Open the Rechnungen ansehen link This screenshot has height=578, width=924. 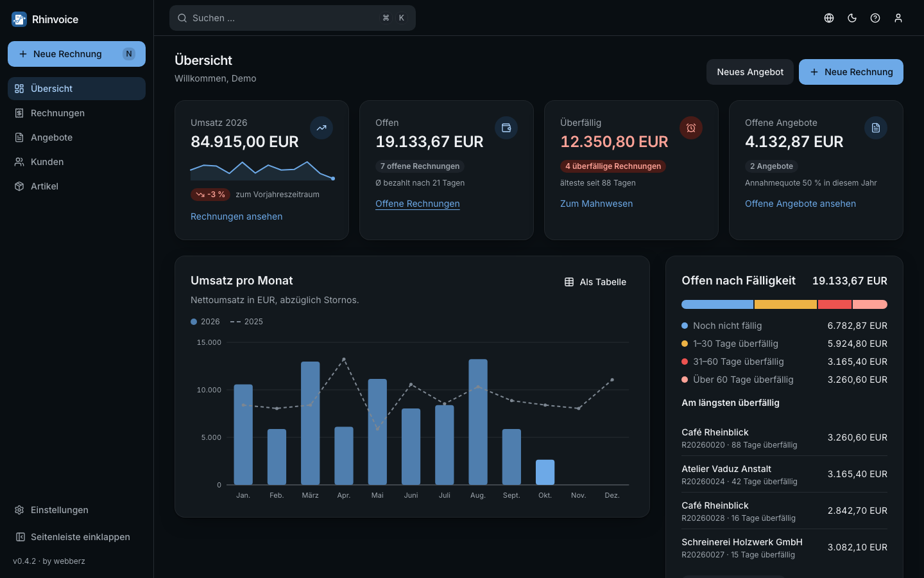click(x=236, y=216)
